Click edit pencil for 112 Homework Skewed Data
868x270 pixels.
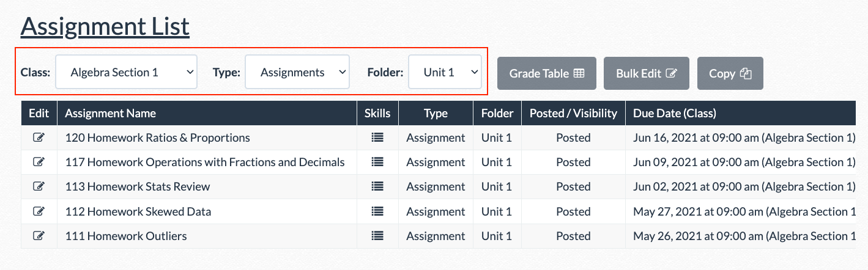(x=39, y=211)
